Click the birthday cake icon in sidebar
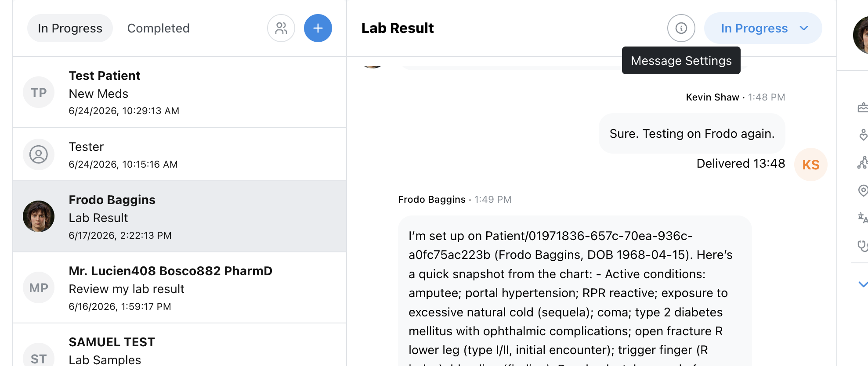Image resolution: width=868 pixels, height=366 pixels. click(x=863, y=108)
